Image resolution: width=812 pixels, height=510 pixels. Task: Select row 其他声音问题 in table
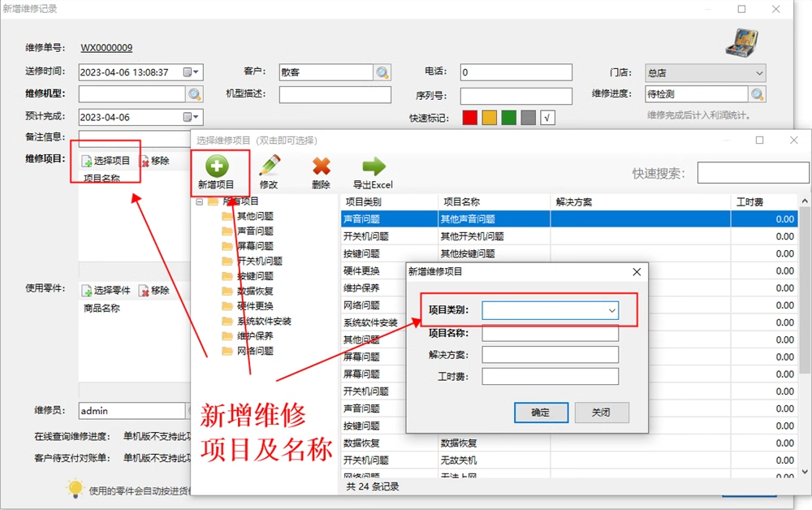[x=569, y=219]
